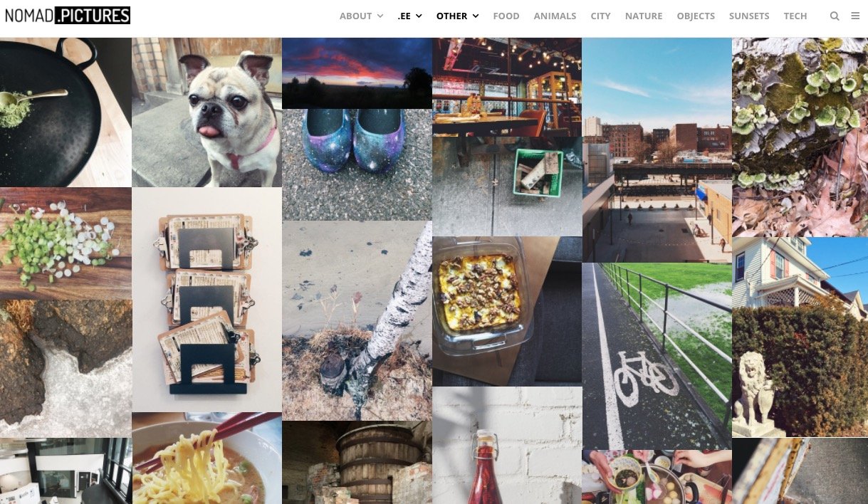Expand the ABOUT dropdown menu
The image size is (868, 504).
tap(361, 16)
